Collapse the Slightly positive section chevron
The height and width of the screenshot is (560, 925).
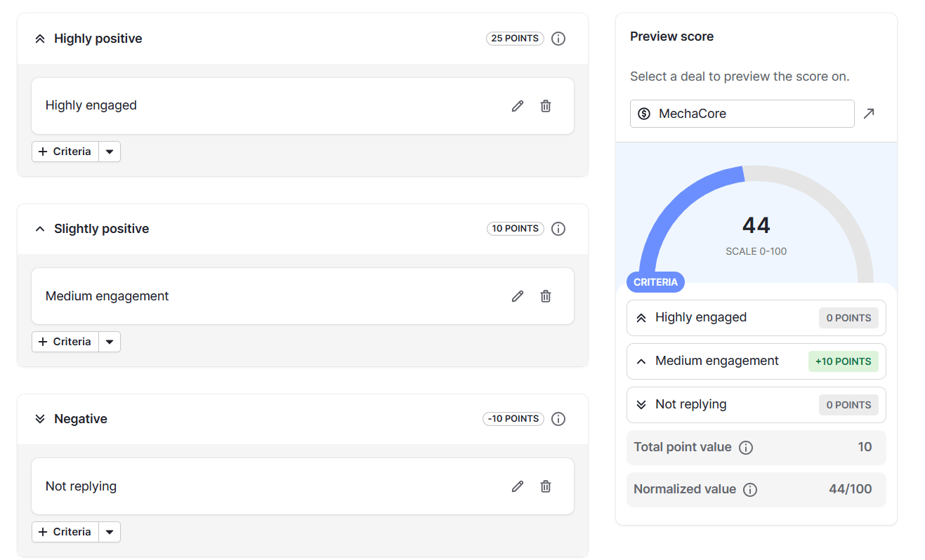click(40, 229)
